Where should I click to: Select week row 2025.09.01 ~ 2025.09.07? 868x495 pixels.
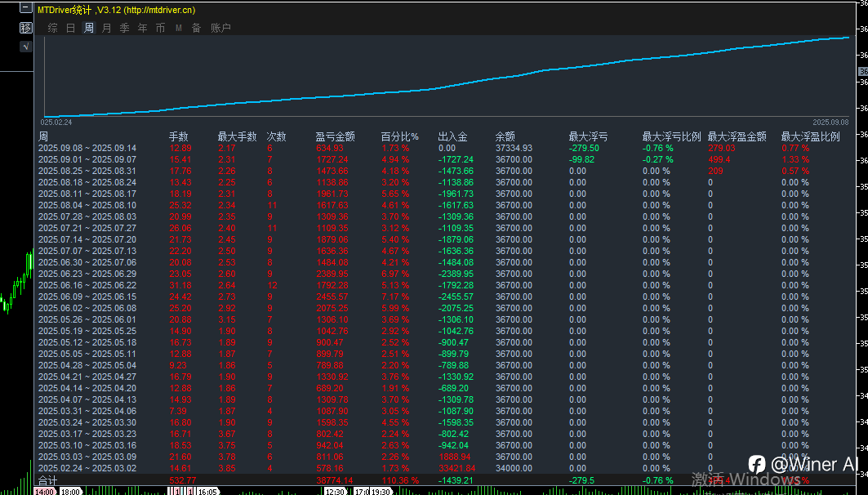87,159
